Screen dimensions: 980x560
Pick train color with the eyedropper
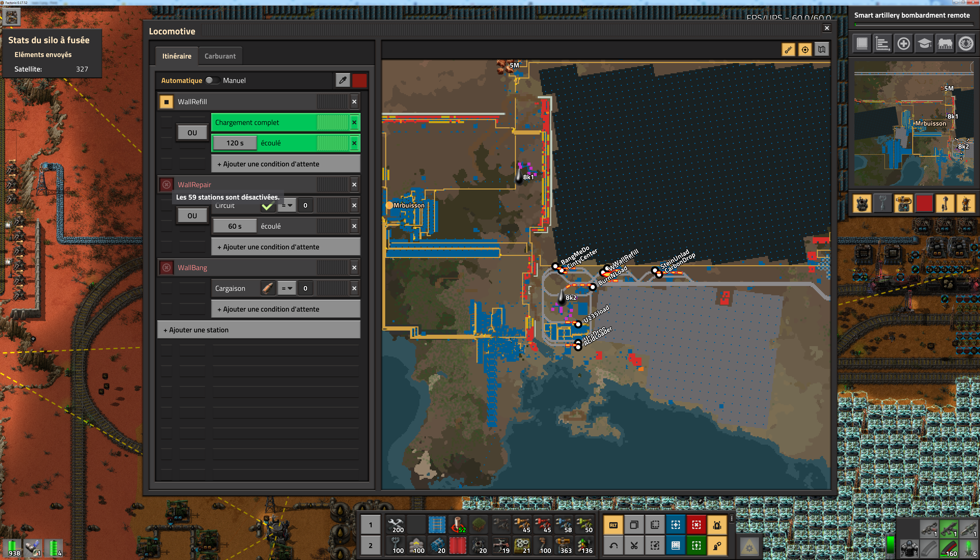342,80
